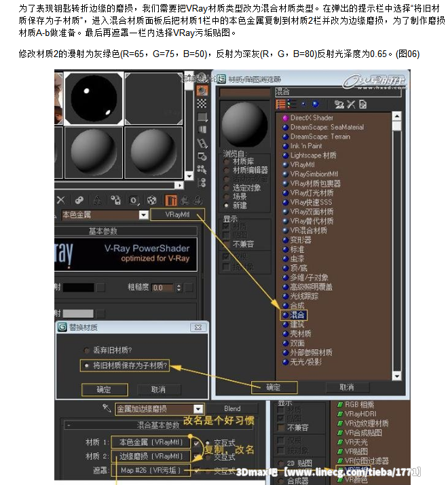Select the 新建 radio button
The width and height of the screenshot is (448, 485).
[226, 205]
